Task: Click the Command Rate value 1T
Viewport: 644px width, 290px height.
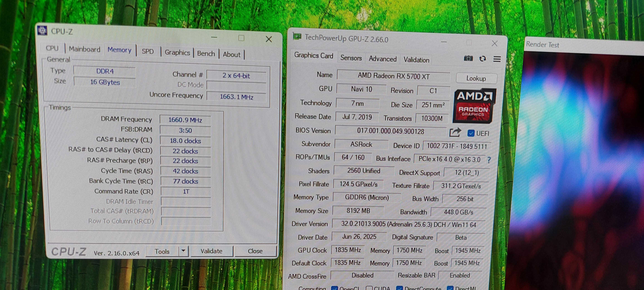Action: tap(186, 191)
